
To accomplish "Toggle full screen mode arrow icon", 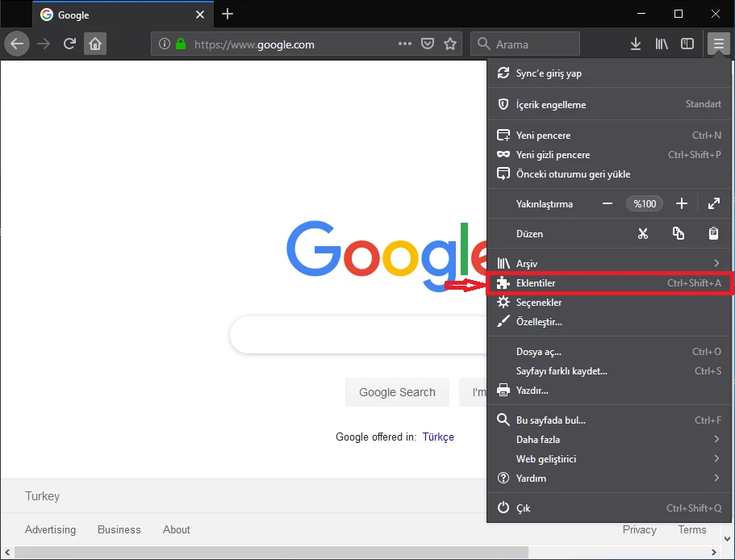I will pyautogui.click(x=714, y=204).
